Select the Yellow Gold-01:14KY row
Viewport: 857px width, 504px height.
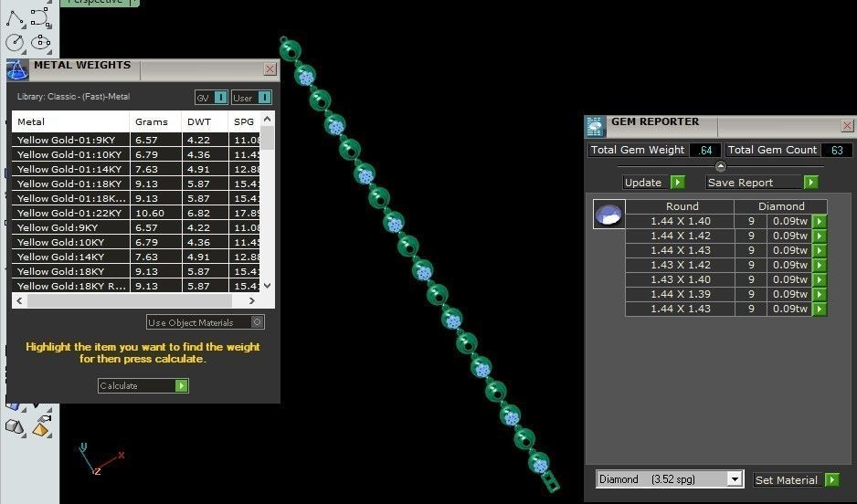[135, 169]
